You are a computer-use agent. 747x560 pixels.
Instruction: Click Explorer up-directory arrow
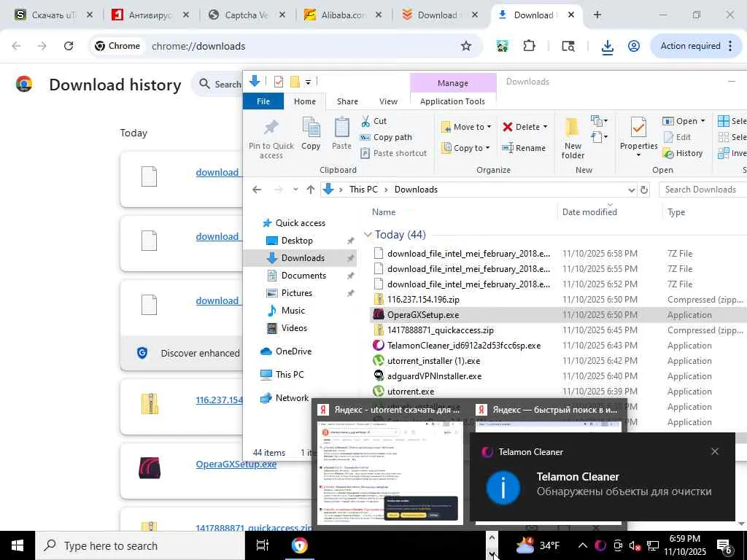(311, 190)
